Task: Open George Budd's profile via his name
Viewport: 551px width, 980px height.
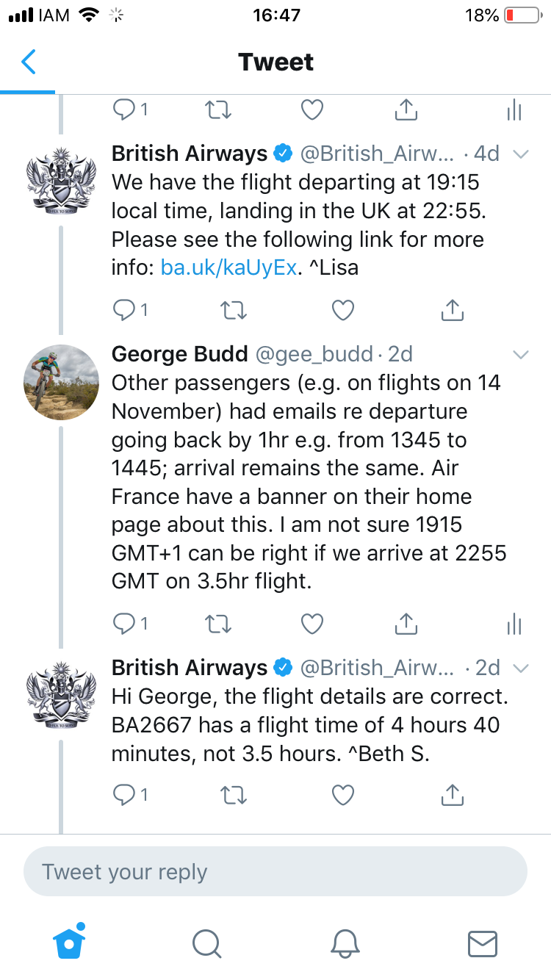Action: [180, 354]
